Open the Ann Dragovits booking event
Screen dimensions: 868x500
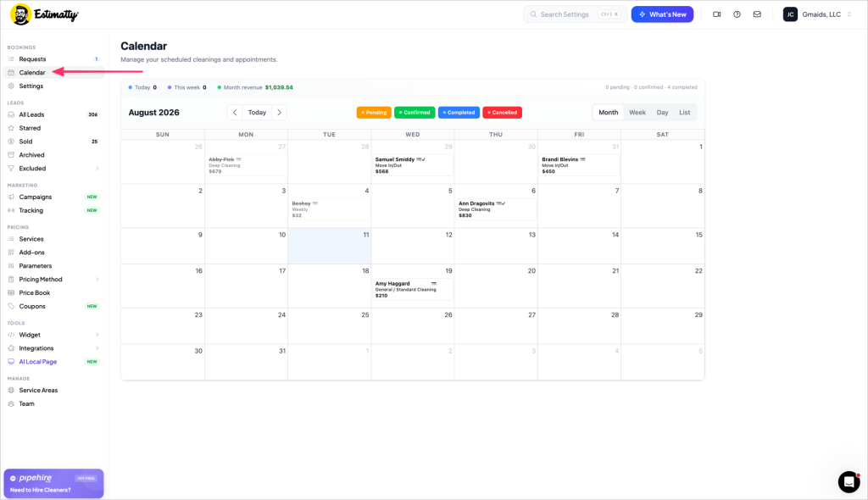click(495, 209)
